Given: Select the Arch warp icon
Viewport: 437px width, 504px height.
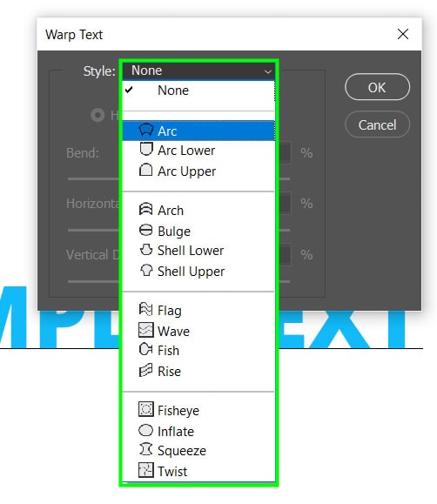Looking at the screenshot, I should pos(145,209).
